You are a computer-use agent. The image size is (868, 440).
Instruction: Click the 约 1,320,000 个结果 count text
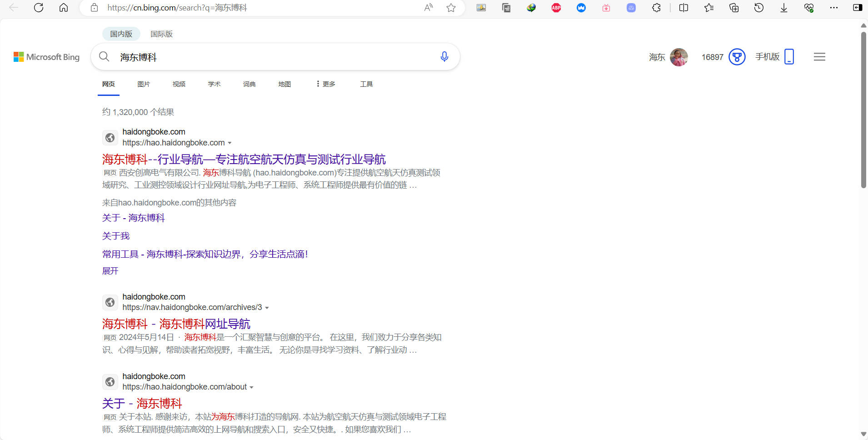[x=138, y=112]
